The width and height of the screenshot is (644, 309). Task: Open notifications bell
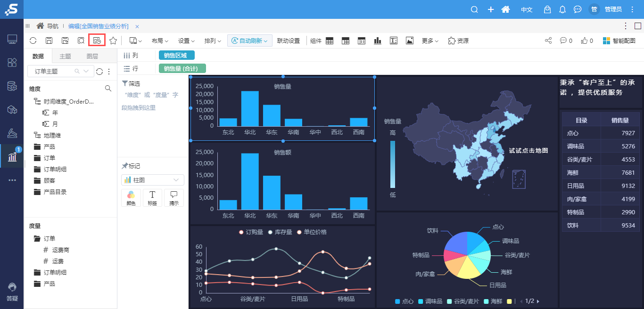[x=562, y=9]
